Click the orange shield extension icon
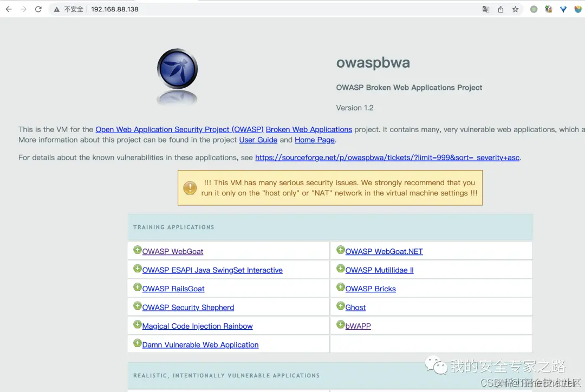Image resolution: width=585 pixels, height=392 pixels. pos(578,9)
